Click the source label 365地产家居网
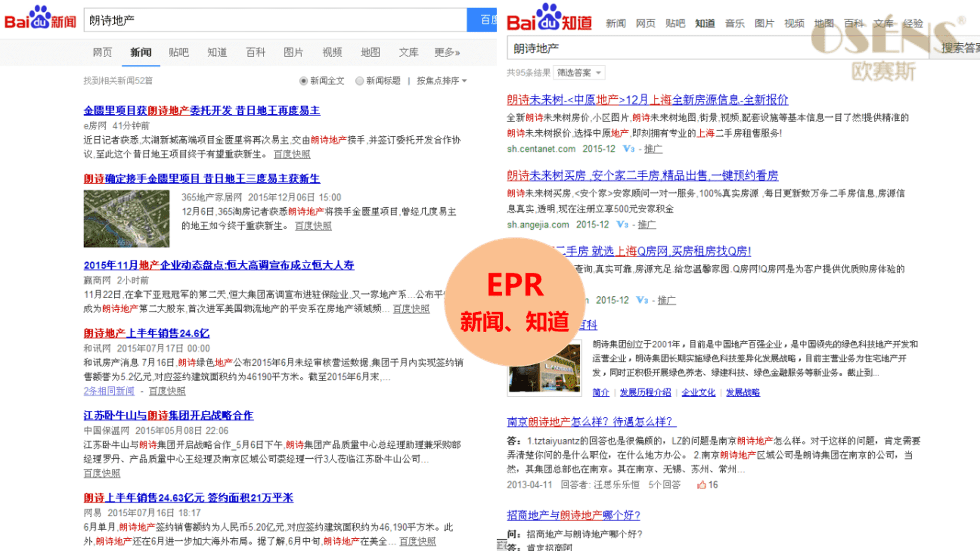The image size is (980, 551). coord(212,197)
